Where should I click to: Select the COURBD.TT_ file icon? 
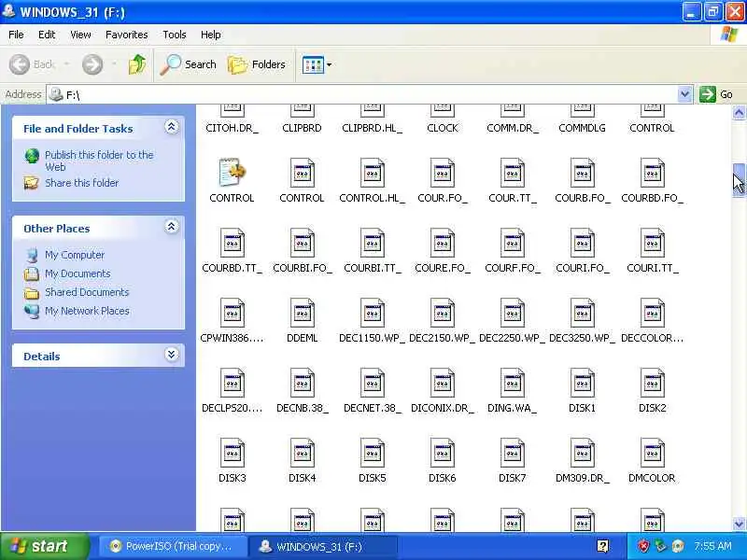[232, 243]
